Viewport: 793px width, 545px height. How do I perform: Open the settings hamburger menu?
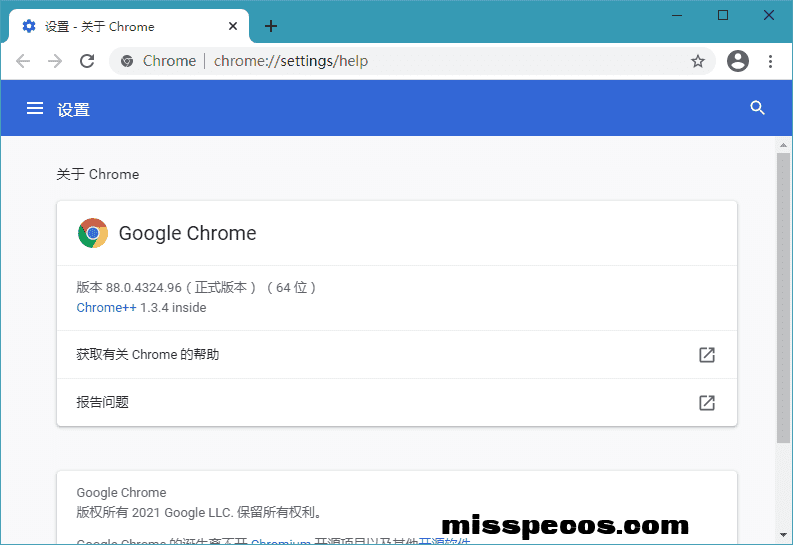35,108
